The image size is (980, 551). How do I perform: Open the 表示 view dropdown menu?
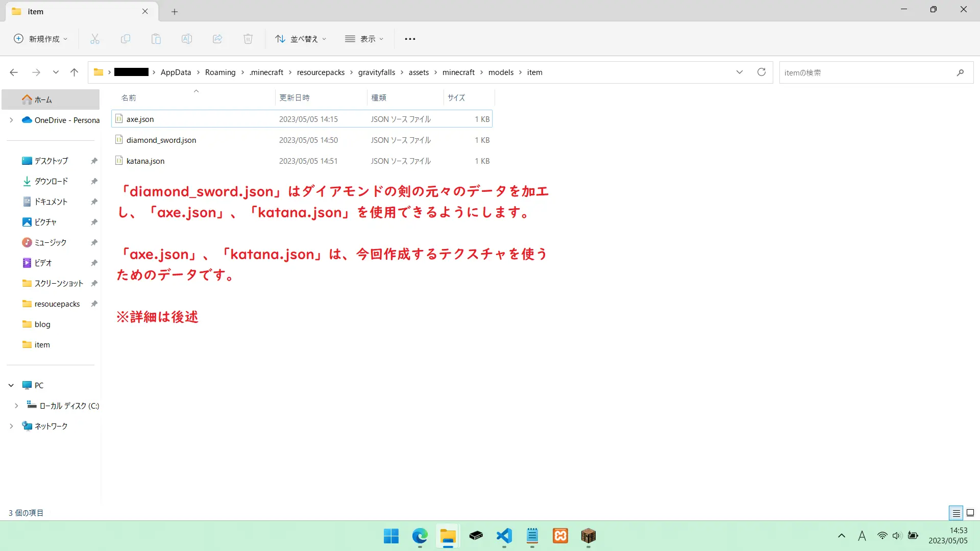tap(364, 39)
